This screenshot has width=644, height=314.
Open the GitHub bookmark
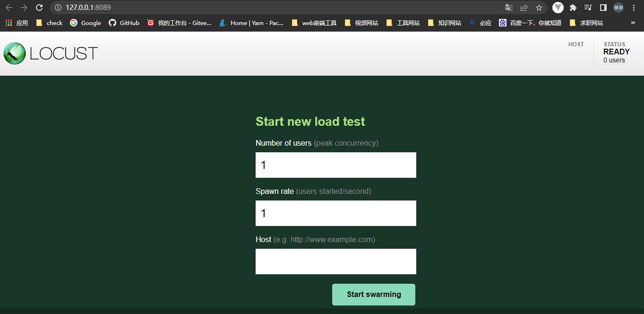[124, 23]
